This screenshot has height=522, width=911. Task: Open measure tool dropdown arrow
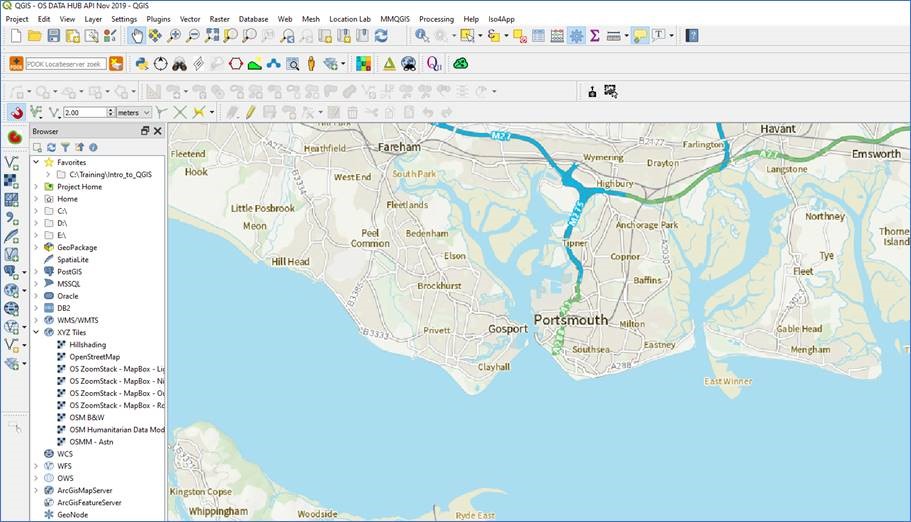tap(626, 36)
